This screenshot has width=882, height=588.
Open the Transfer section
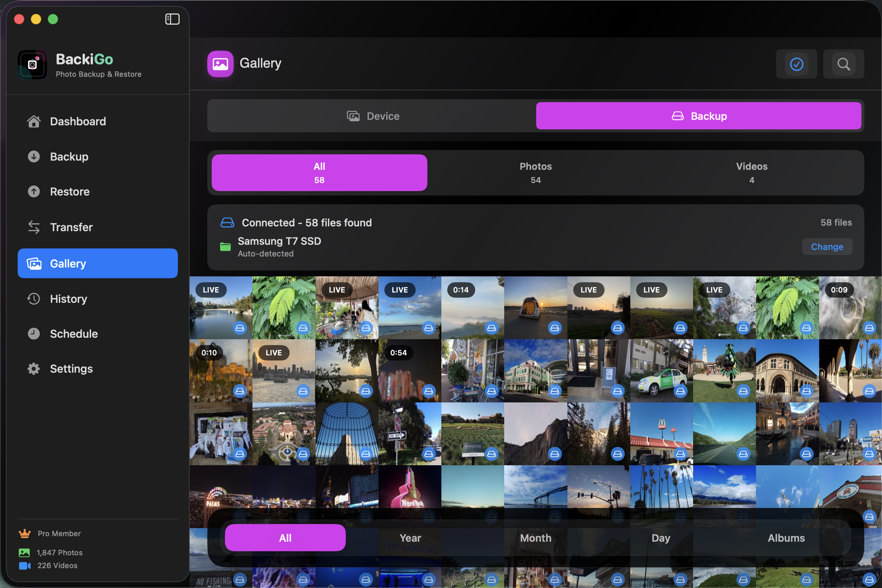pos(71,227)
